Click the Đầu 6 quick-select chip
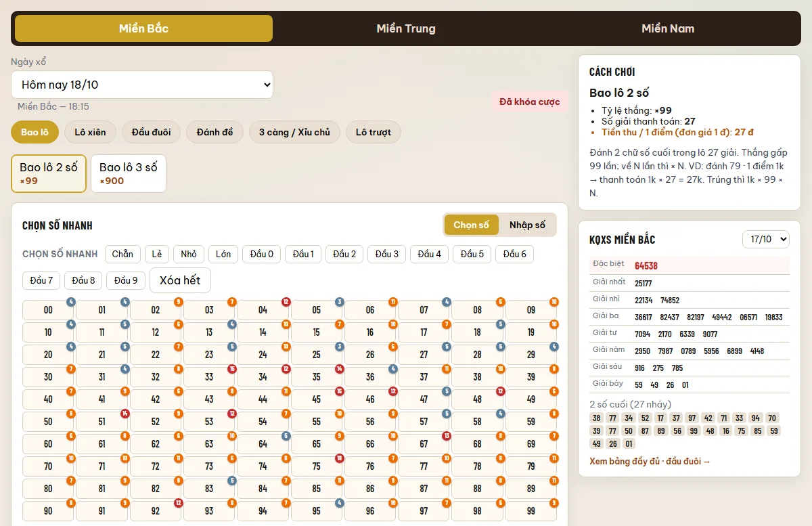 pos(515,254)
